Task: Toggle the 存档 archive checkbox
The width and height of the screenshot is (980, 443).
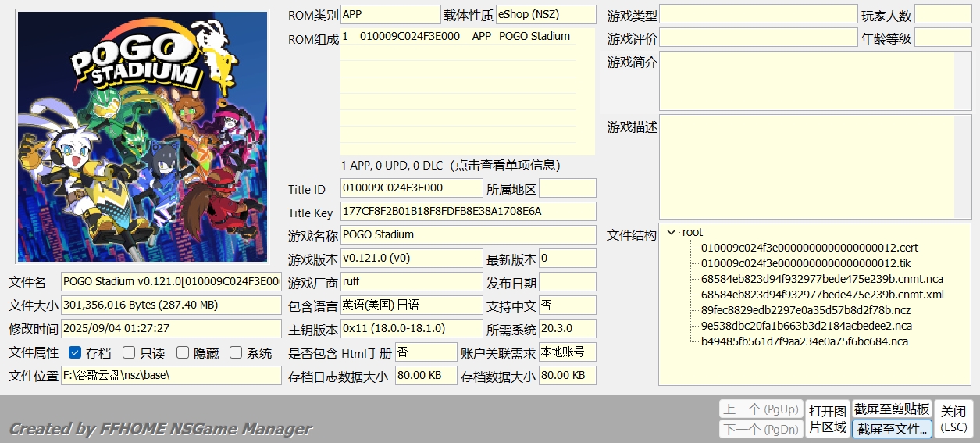Action: tap(76, 353)
